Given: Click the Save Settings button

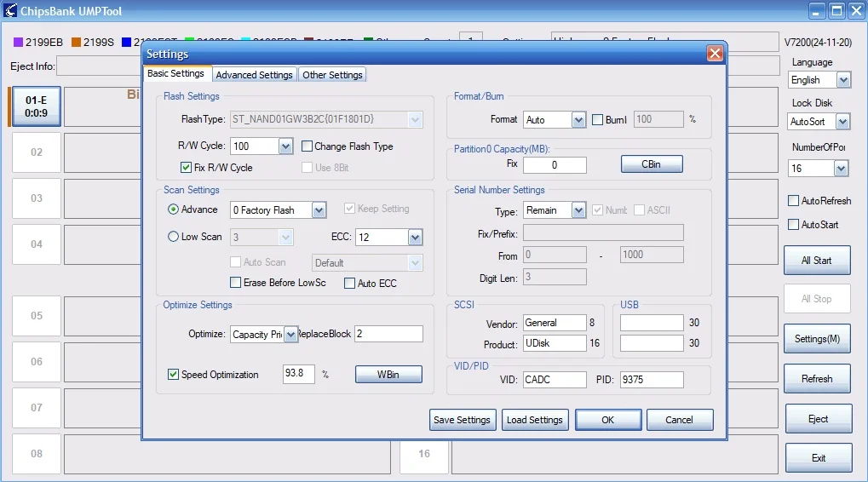Looking at the screenshot, I should click(462, 420).
